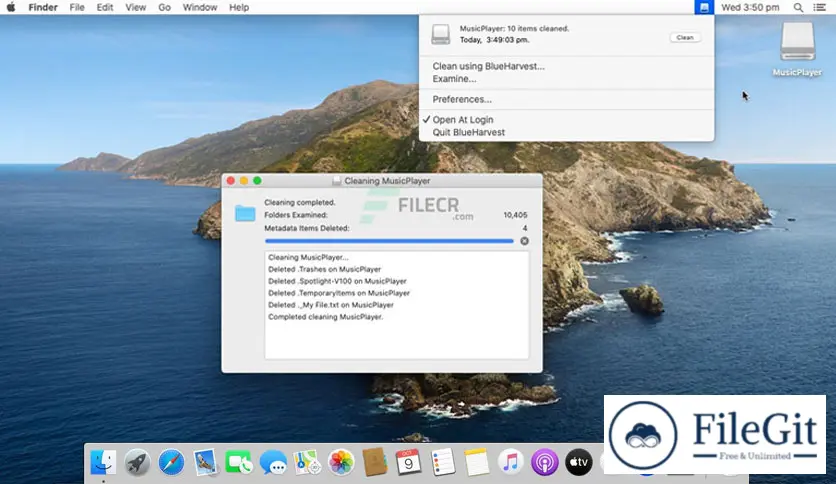
Task: Stop cleaning with the X beside progress bar
Action: (x=525, y=241)
